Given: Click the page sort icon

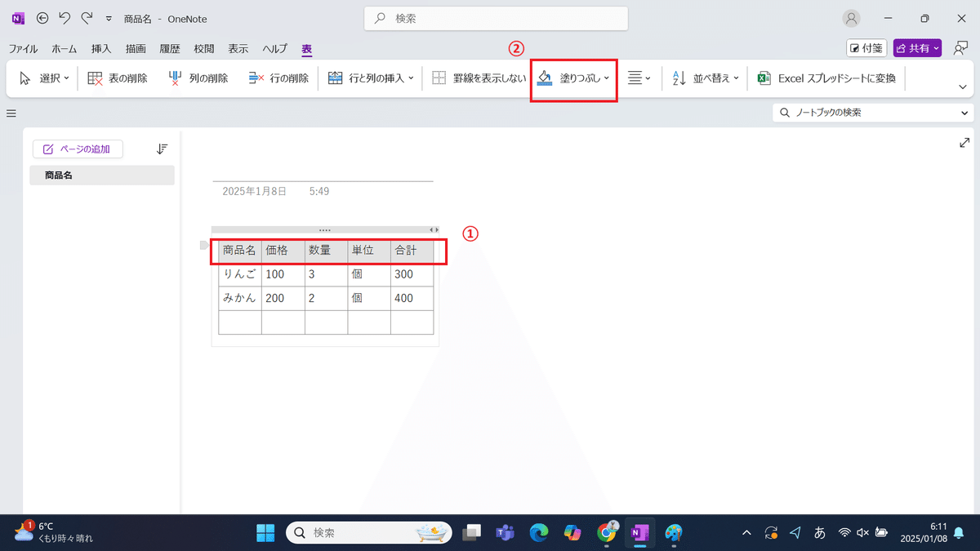Looking at the screenshot, I should [162, 149].
